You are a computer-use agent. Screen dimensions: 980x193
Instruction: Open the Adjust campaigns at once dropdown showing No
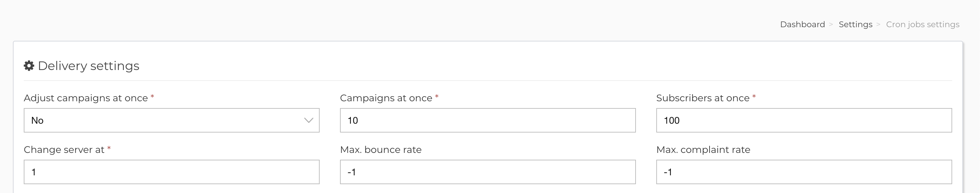point(172,120)
